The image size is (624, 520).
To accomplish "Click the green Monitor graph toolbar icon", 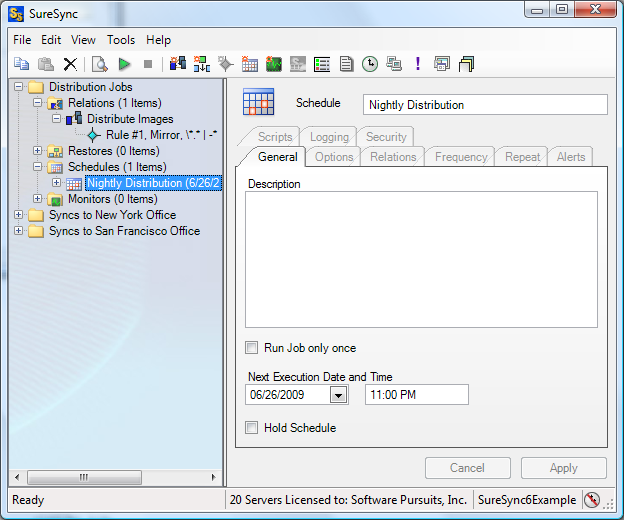I will [x=274, y=64].
